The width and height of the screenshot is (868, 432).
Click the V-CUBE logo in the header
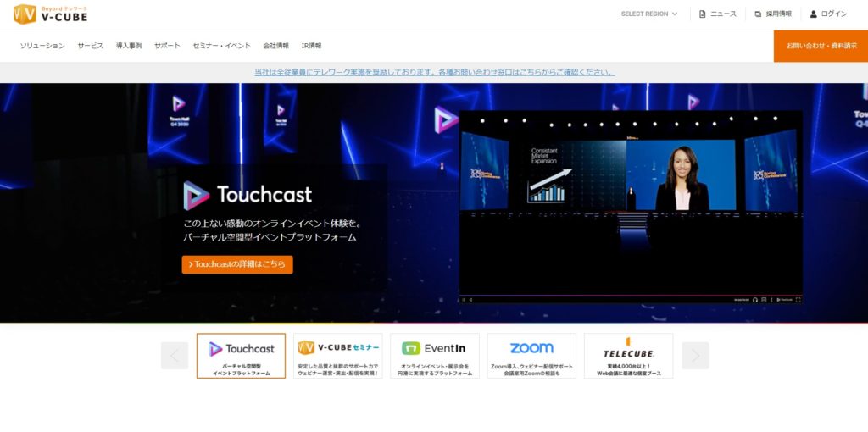[50, 14]
